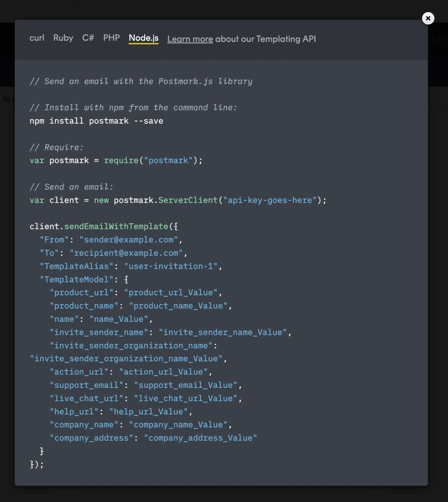Click the invite_sender_organization_name key
448x502 pixels.
[x=133, y=345]
